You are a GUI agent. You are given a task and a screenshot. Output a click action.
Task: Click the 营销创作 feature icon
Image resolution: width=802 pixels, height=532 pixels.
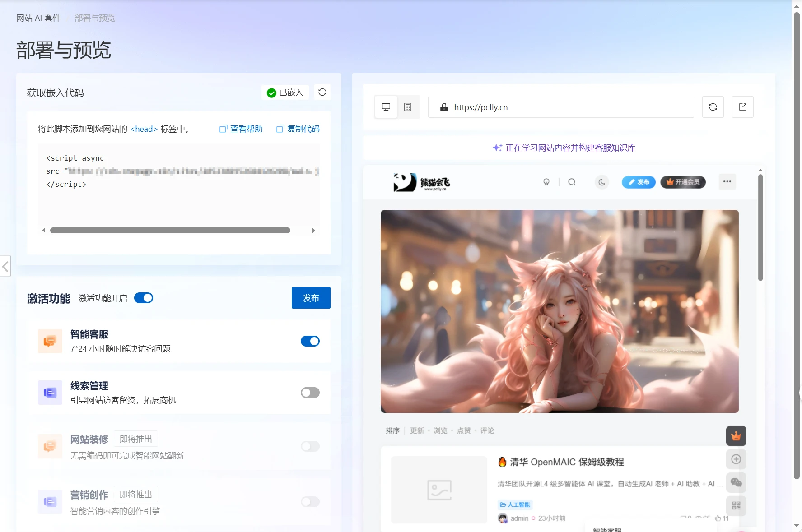tap(50, 502)
